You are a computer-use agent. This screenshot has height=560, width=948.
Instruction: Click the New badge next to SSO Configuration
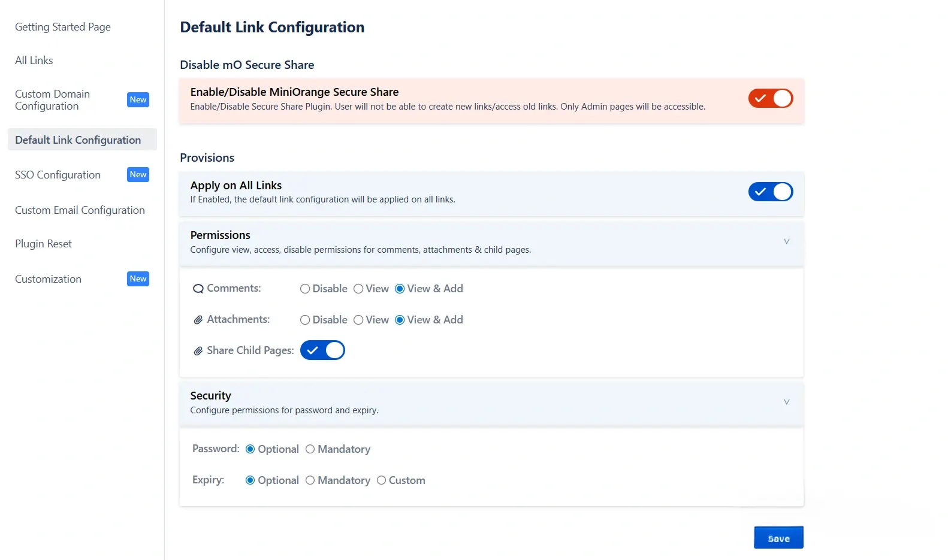point(138,174)
